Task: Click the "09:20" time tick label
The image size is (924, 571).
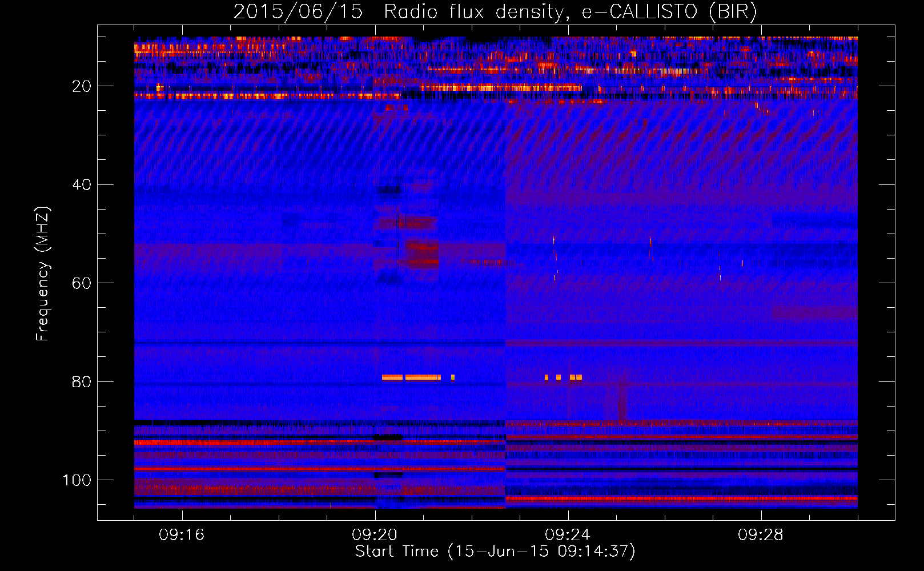Action: click(x=375, y=534)
